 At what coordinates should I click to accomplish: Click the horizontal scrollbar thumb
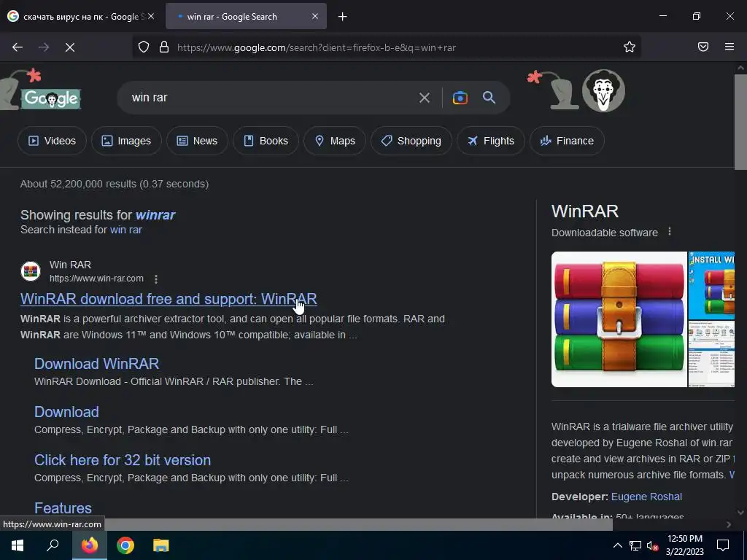coord(358,524)
